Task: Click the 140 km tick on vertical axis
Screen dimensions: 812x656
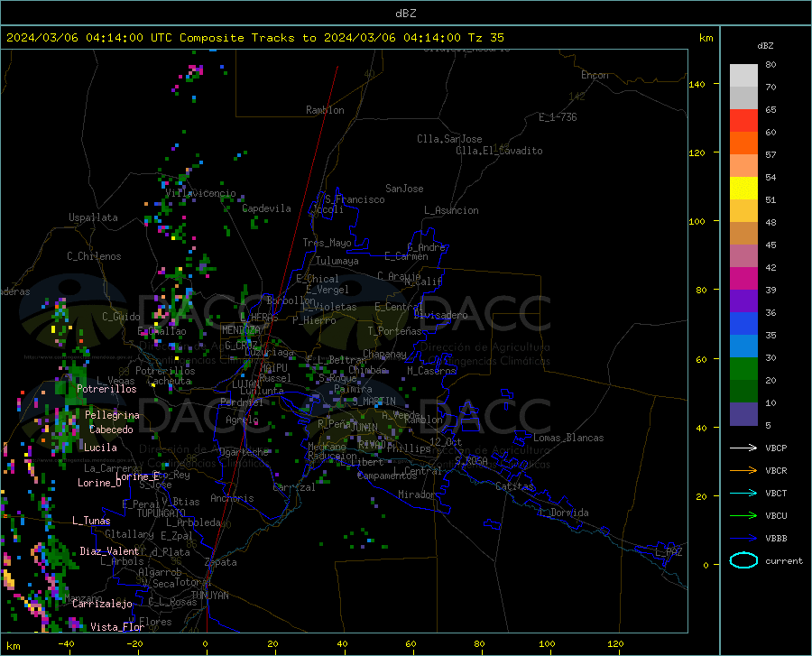Action: (697, 84)
